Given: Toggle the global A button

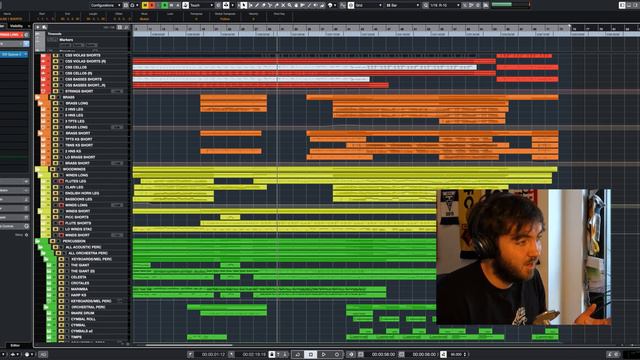Looking at the screenshot, I should point(178,5).
